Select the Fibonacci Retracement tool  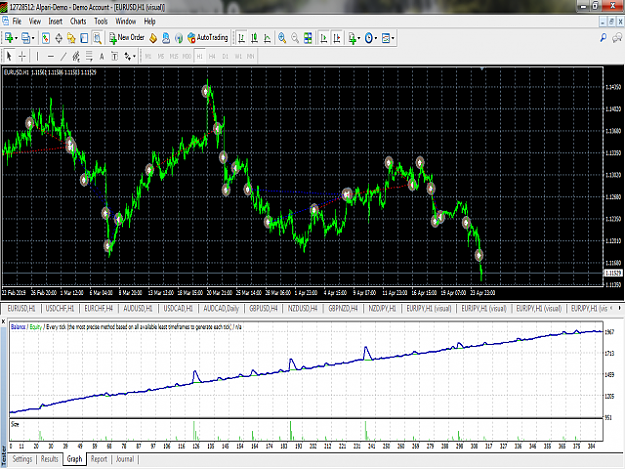89,57
